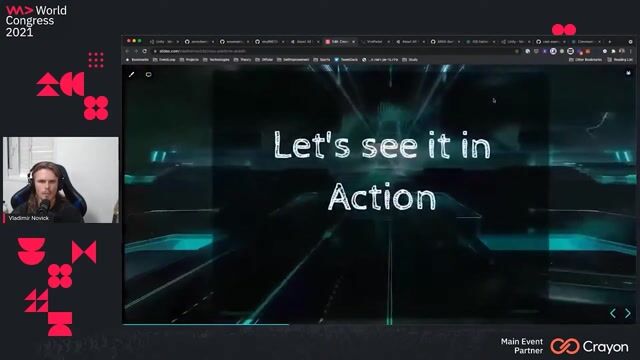Click the red macOS window close dot
Viewport: 640px width, 360px height.
tap(129, 41)
